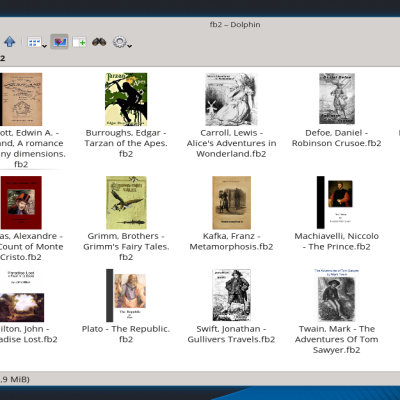Select Plato's The Republic cover thumbnail

click(x=126, y=295)
